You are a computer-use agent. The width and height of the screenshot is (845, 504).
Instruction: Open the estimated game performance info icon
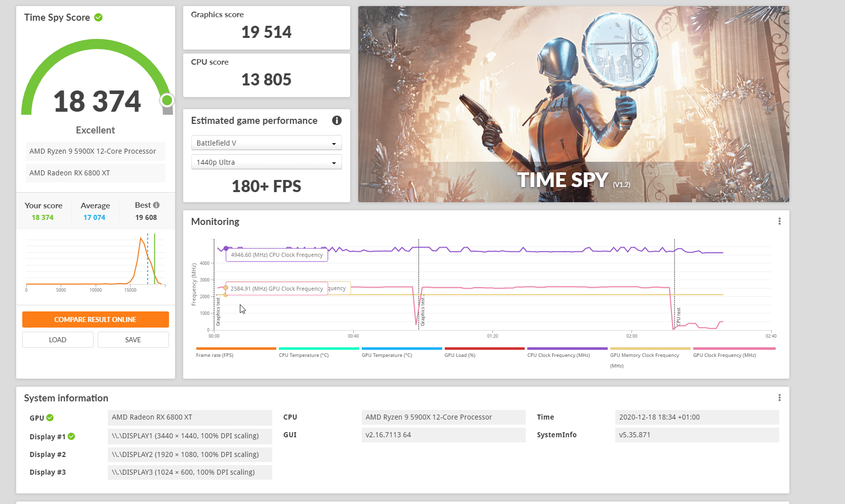(336, 120)
